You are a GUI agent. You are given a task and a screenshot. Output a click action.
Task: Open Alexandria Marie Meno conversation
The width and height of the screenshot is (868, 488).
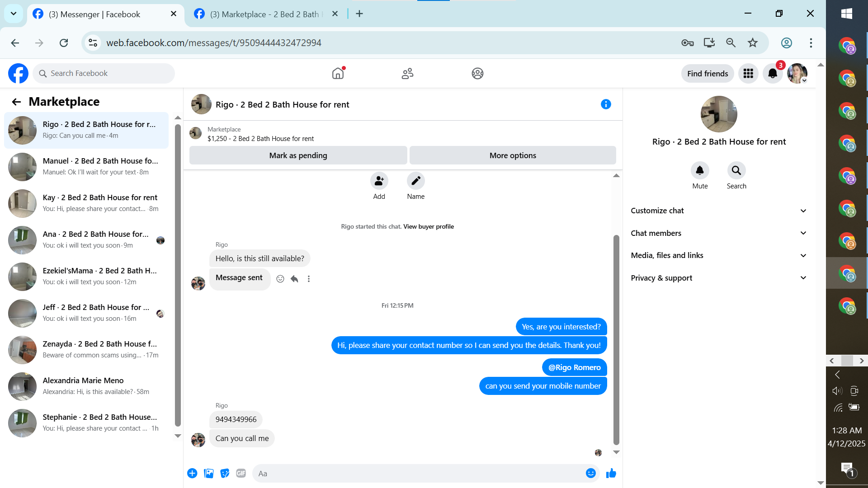(86, 386)
